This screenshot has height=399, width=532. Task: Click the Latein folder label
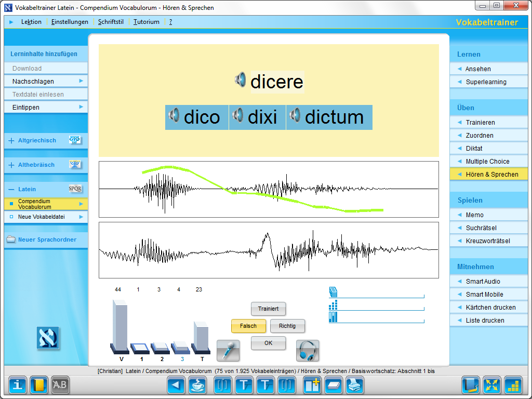coord(27,189)
